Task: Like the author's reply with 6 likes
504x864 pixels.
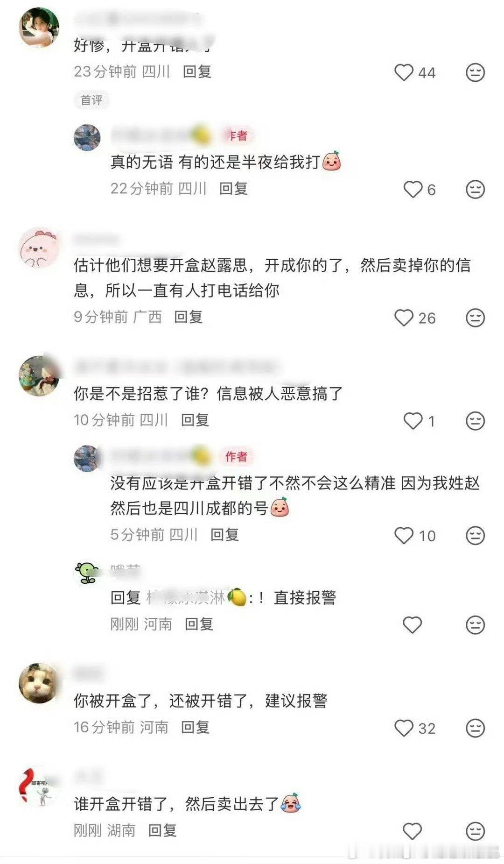Action: (413, 189)
